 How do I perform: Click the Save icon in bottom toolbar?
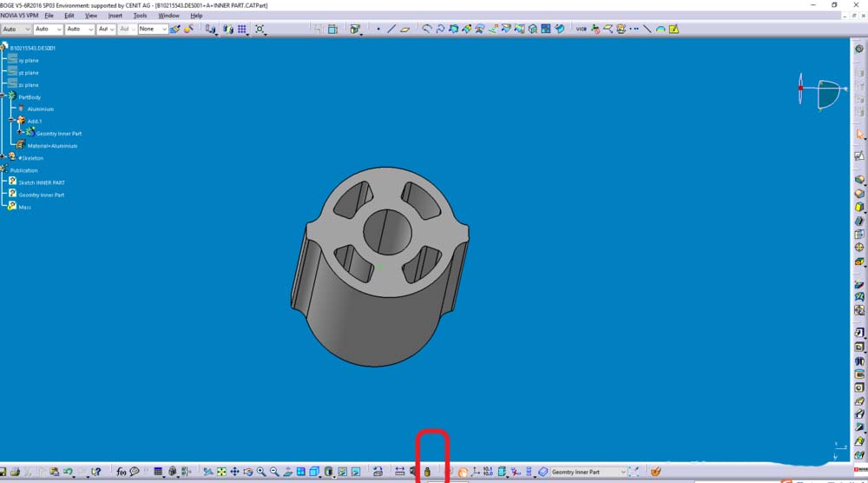[x=3, y=472]
